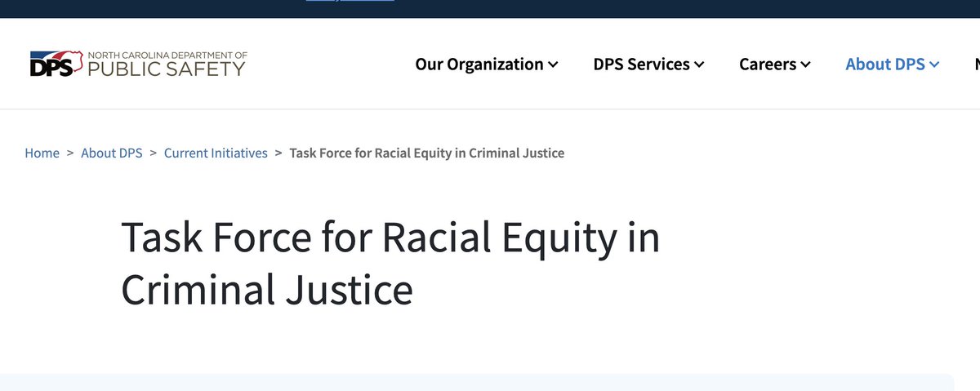Click the Task Force for Racial Equity page heading

point(390,264)
